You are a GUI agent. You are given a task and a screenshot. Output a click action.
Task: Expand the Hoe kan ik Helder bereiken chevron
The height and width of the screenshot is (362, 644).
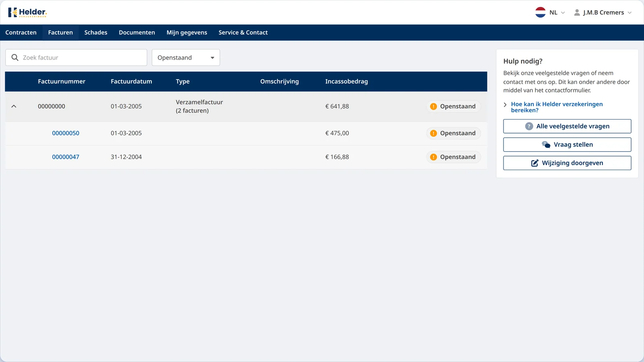[505, 105]
